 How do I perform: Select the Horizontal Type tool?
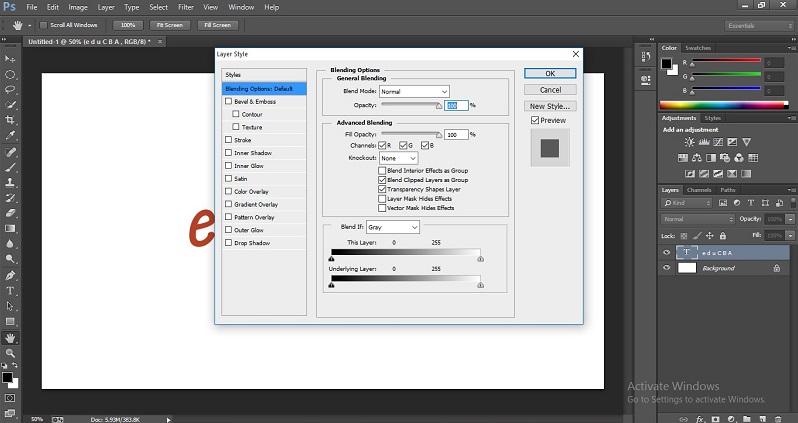[x=10, y=290]
